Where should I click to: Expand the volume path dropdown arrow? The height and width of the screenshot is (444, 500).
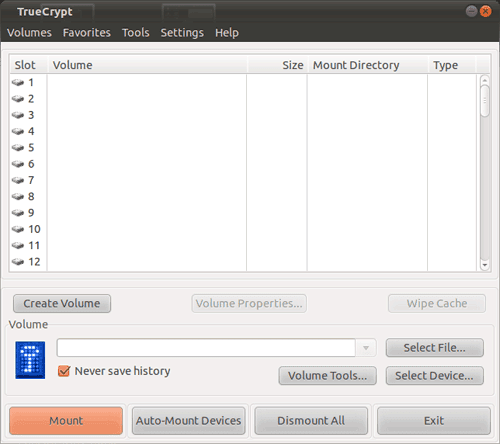click(x=366, y=348)
